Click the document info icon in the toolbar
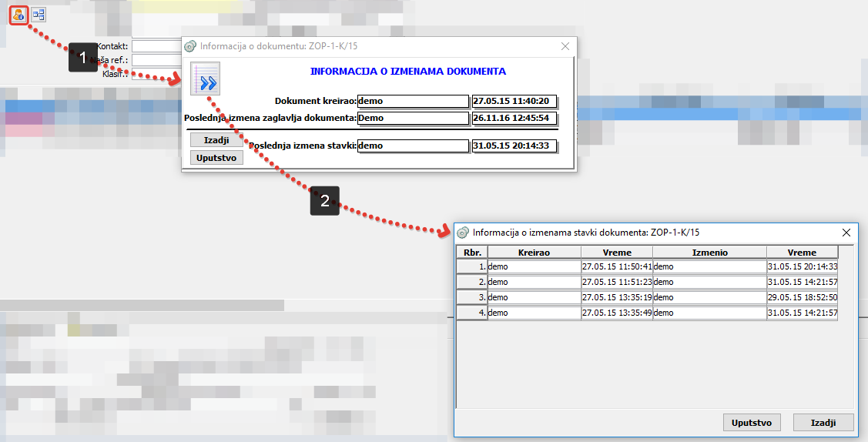 pyautogui.click(x=19, y=14)
